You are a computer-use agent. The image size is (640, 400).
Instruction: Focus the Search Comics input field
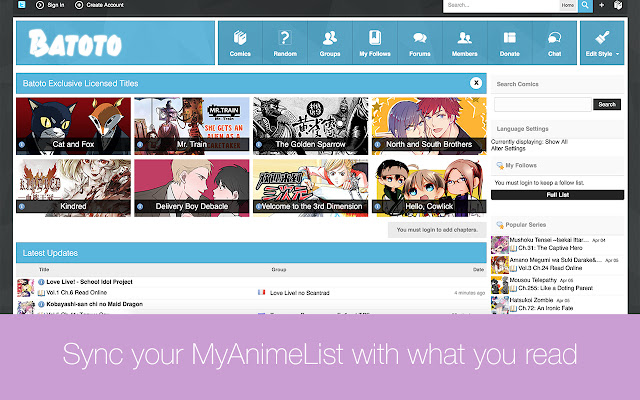click(x=542, y=104)
